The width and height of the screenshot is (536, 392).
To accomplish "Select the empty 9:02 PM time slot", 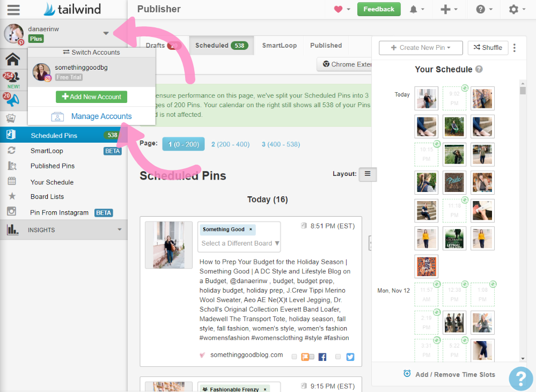I will pyautogui.click(x=454, y=99).
